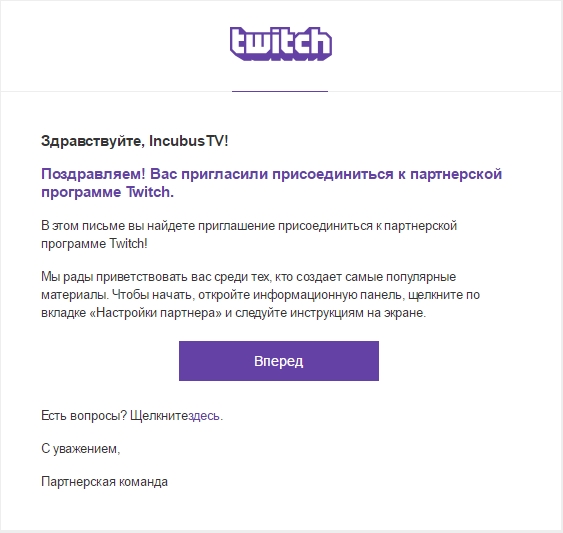Viewport: 563px width, 533px height.
Task: Click the signature «Партнерская команда»
Action: tap(104, 482)
